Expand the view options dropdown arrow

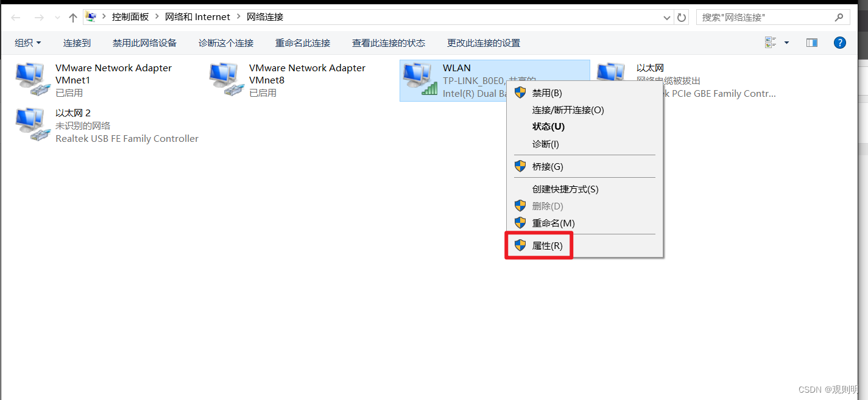tap(786, 43)
